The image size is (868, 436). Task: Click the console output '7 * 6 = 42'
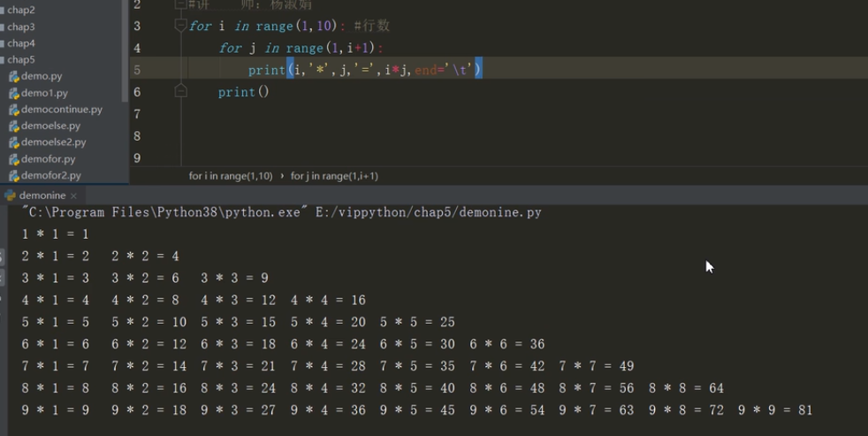tap(507, 366)
